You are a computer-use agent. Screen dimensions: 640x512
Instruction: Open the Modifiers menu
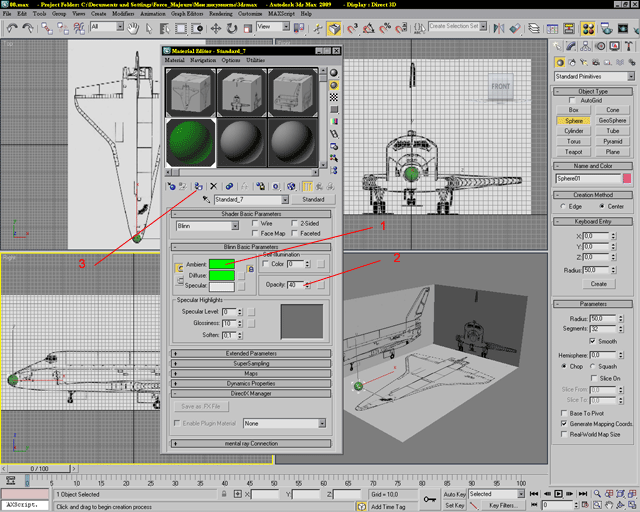click(x=123, y=13)
